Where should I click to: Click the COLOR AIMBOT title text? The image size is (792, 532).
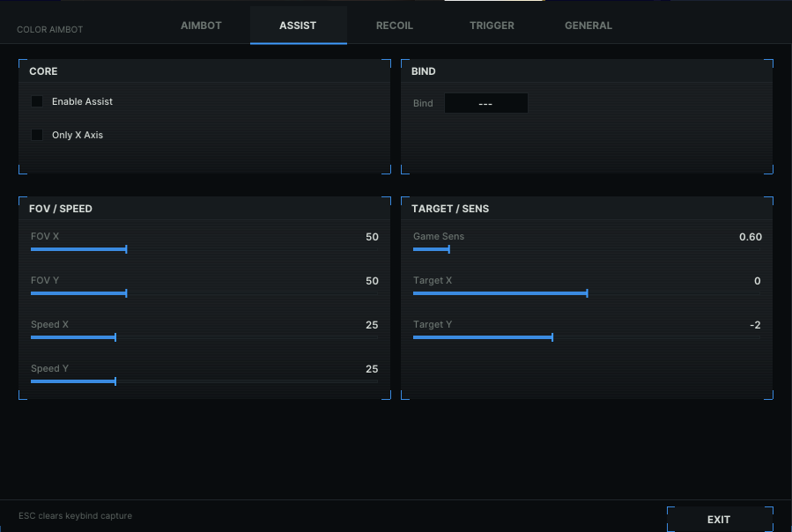point(50,29)
